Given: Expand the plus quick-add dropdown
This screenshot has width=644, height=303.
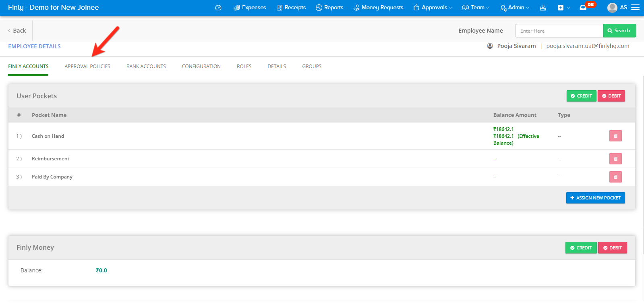Looking at the screenshot, I should click(x=563, y=8).
